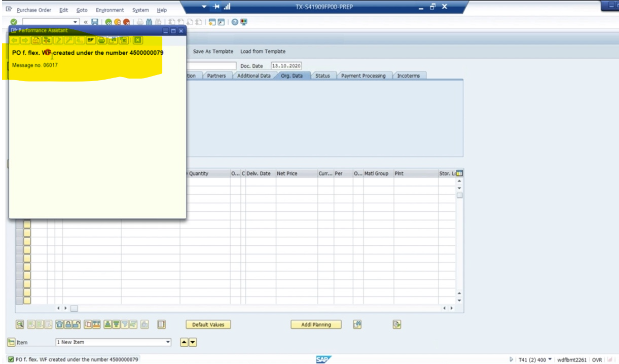Open the Help menu

click(x=162, y=10)
